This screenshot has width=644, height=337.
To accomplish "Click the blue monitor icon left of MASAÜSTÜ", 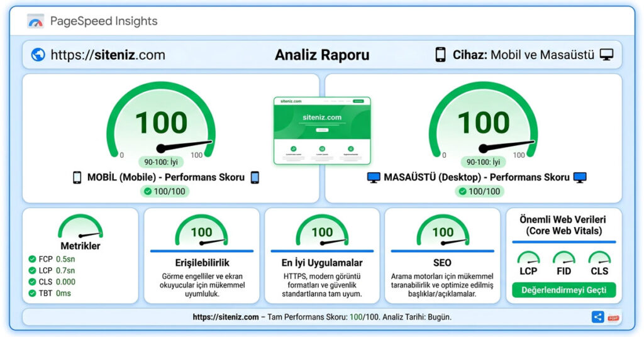I will (374, 177).
